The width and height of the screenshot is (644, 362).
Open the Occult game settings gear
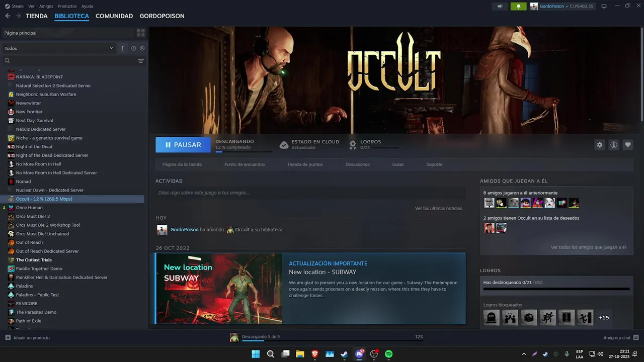599,145
